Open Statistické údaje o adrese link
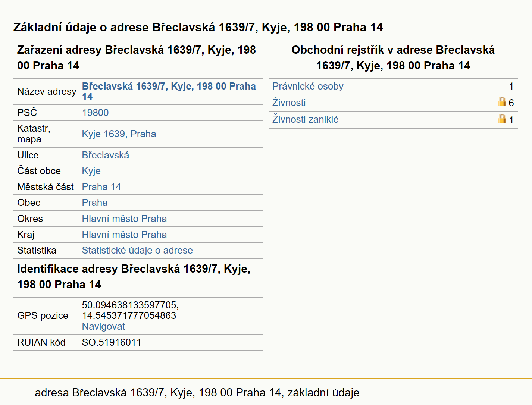 tap(137, 250)
